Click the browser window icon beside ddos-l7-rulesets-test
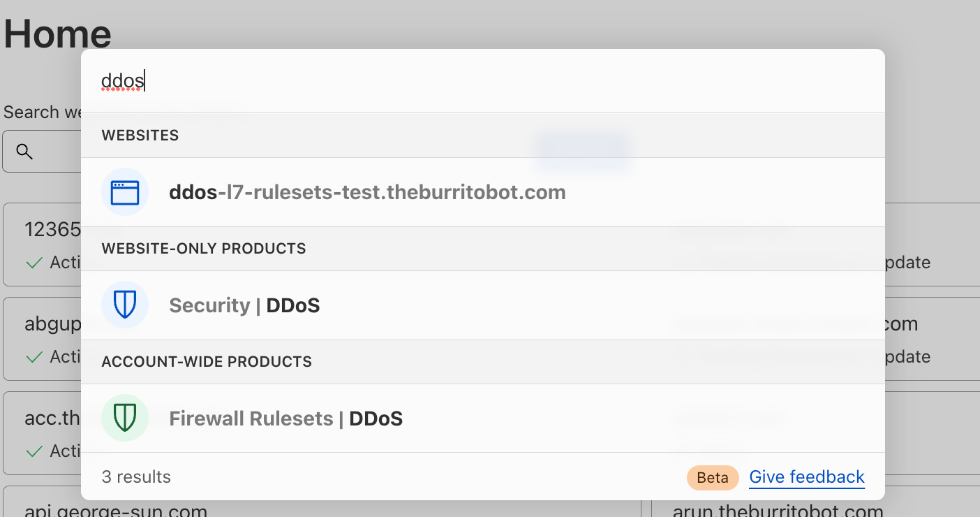The image size is (980, 517). [x=125, y=192]
